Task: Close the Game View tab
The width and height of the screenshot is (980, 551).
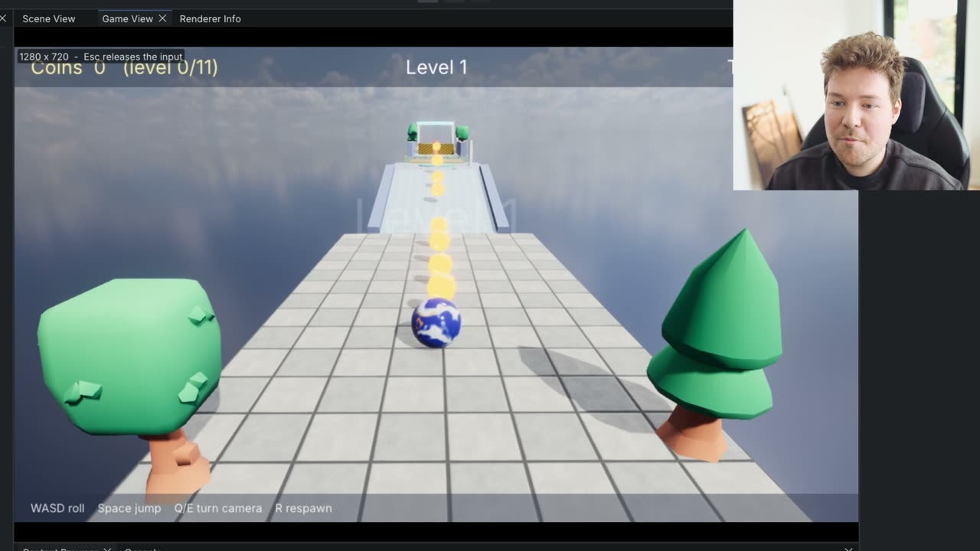Action: 162,18
